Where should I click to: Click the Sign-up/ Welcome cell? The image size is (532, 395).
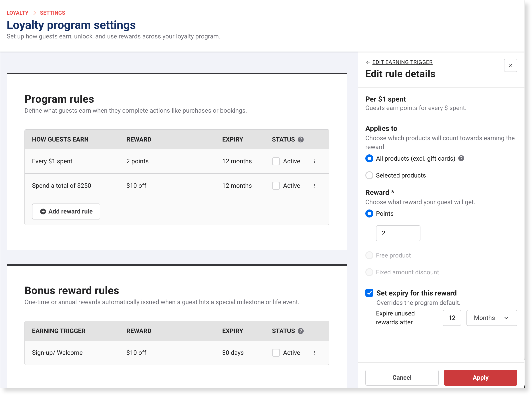coord(57,353)
